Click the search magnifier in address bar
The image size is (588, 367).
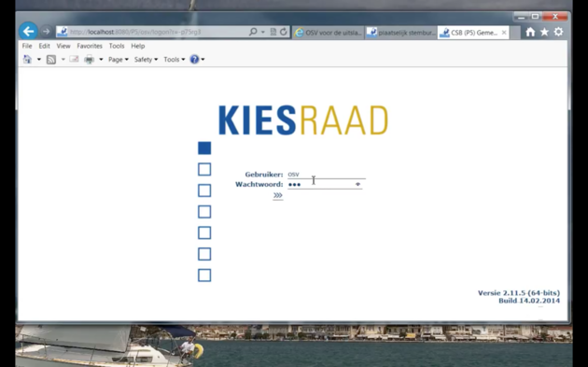click(253, 32)
